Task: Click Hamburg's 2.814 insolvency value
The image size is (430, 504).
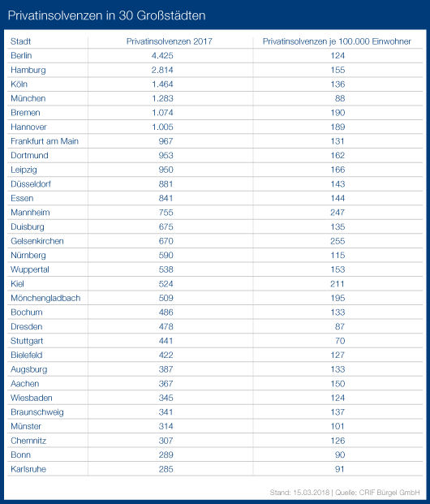Action: click(162, 70)
